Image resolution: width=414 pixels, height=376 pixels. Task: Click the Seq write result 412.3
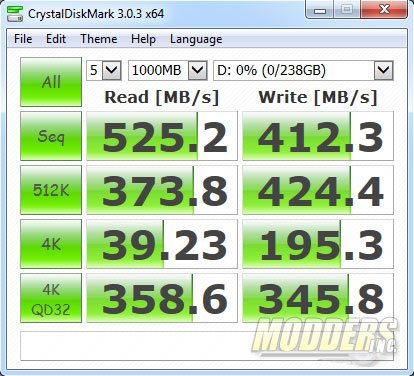318,136
